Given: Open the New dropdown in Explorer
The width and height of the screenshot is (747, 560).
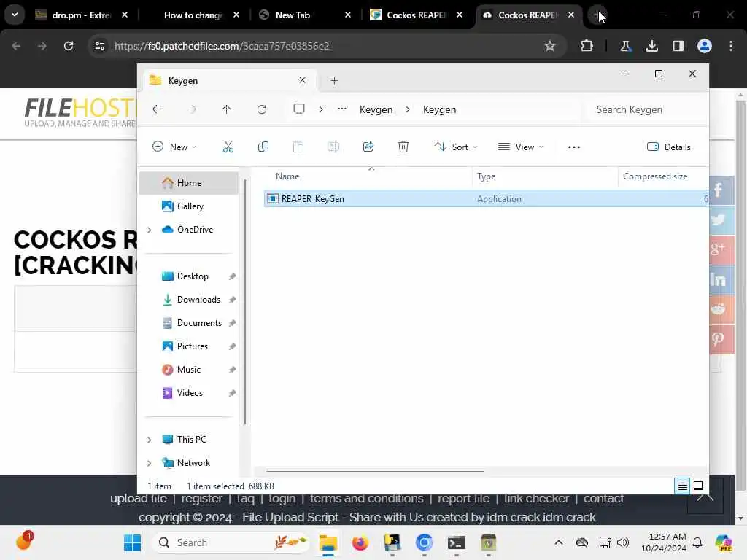Looking at the screenshot, I should [174, 147].
